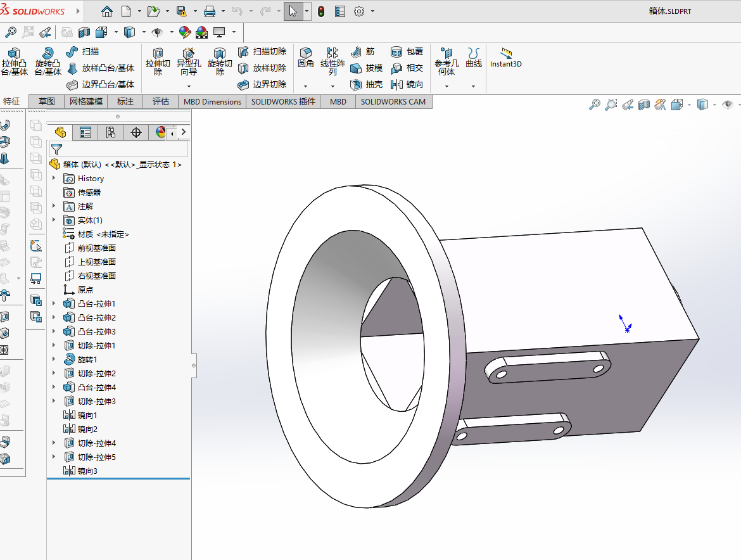The width and height of the screenshot is (741, 560).
Task: Click the Mirror (镜向) tool in ribbon
Action: click(x=407, y=85)
